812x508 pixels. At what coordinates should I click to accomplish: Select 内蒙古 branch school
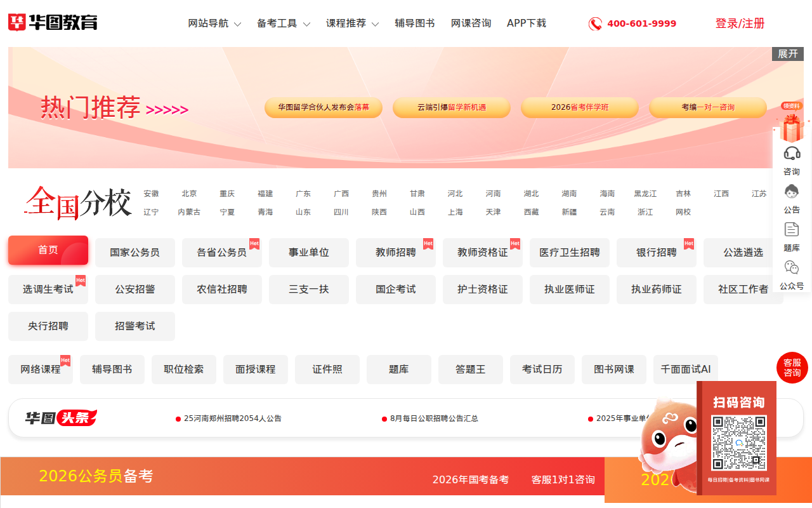pyautogui.click(x=189, y=212)
